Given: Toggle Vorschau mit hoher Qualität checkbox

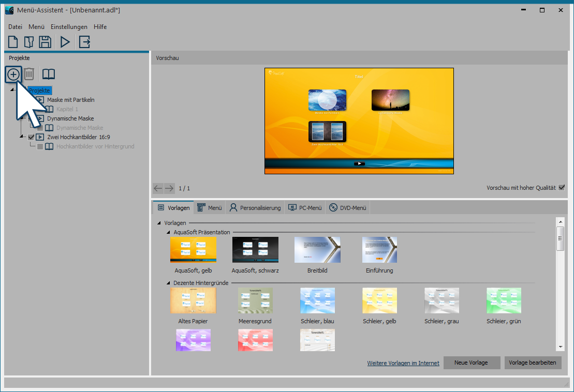Looking at the screenshot, I should (x=562, y=188).
